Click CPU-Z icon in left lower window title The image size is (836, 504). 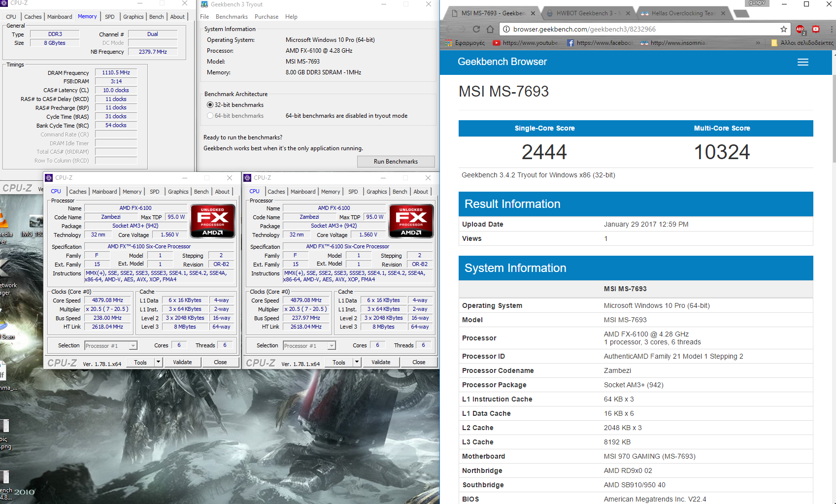click(x=49, y=178)
